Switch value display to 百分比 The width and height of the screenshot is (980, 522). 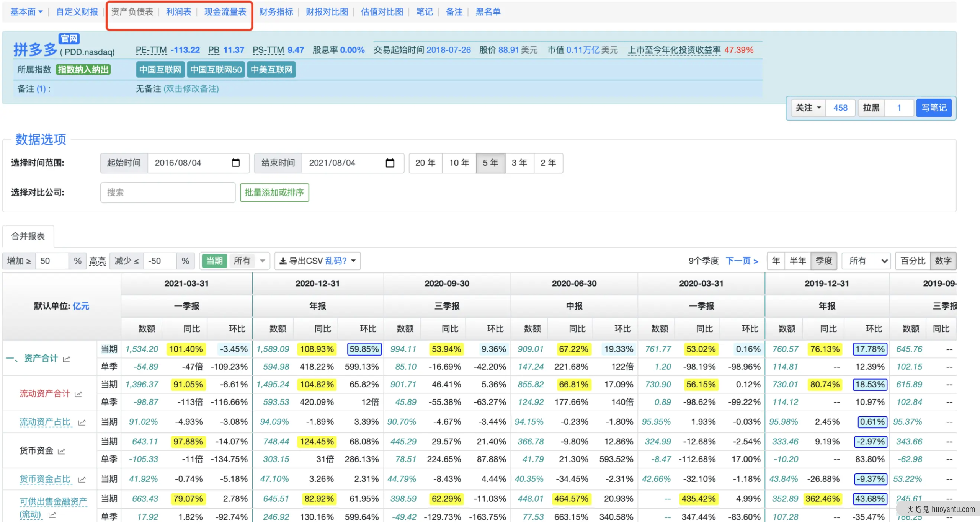point(913,261)
